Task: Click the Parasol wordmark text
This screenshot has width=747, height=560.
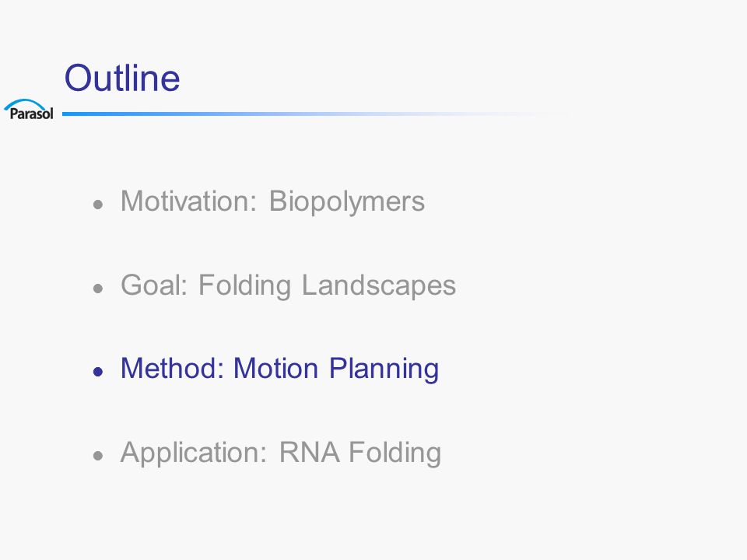Action: tap(31, 114)
